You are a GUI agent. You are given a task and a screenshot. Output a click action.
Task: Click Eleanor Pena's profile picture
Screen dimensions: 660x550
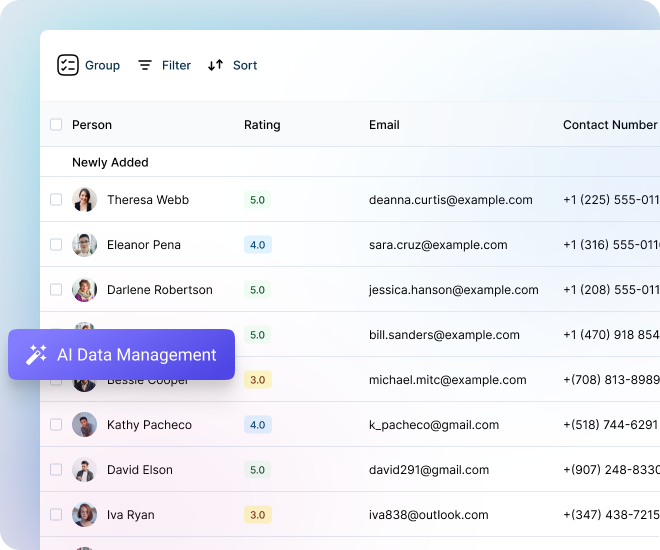(x=84, y=245)
